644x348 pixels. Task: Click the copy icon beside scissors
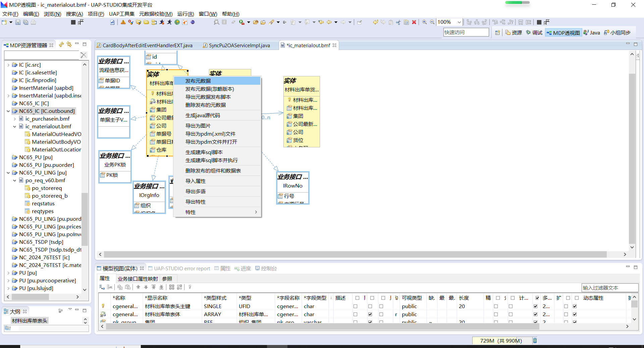pos(406,22)
